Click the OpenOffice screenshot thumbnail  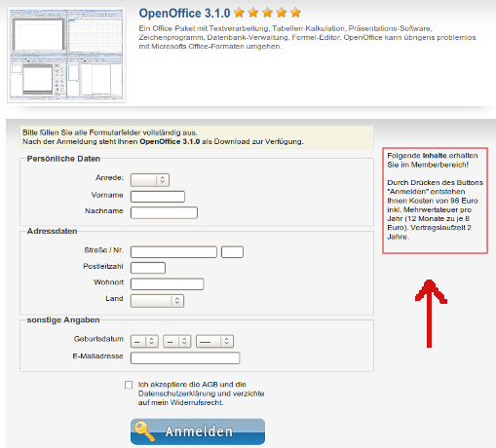[x=66, y=55]
